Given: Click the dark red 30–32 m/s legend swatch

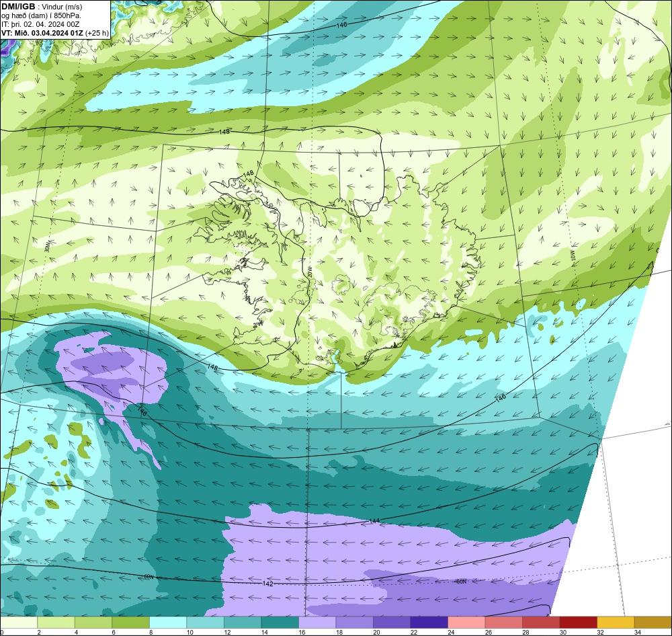Looking at the screenshot, I should click(578, 622).
